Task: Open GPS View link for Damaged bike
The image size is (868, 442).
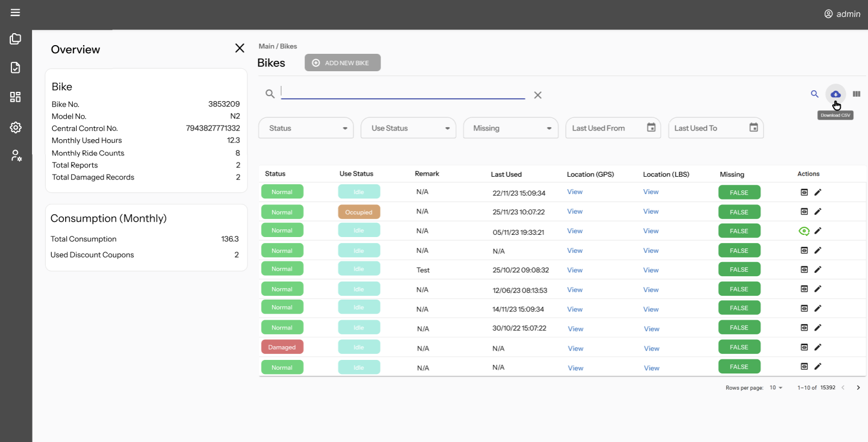Action: (576, 348)
